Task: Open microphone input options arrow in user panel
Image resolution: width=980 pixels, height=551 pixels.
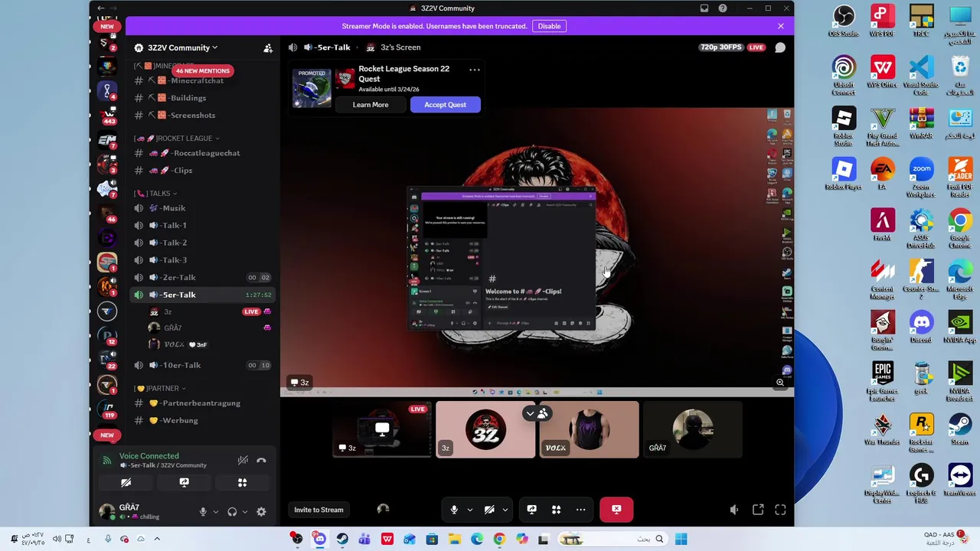Action: [215, 512]
